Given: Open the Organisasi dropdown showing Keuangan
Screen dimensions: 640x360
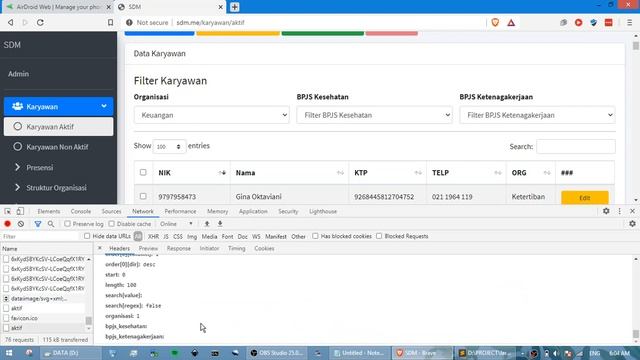Looking at the screenshot, I should coord(211,115).
